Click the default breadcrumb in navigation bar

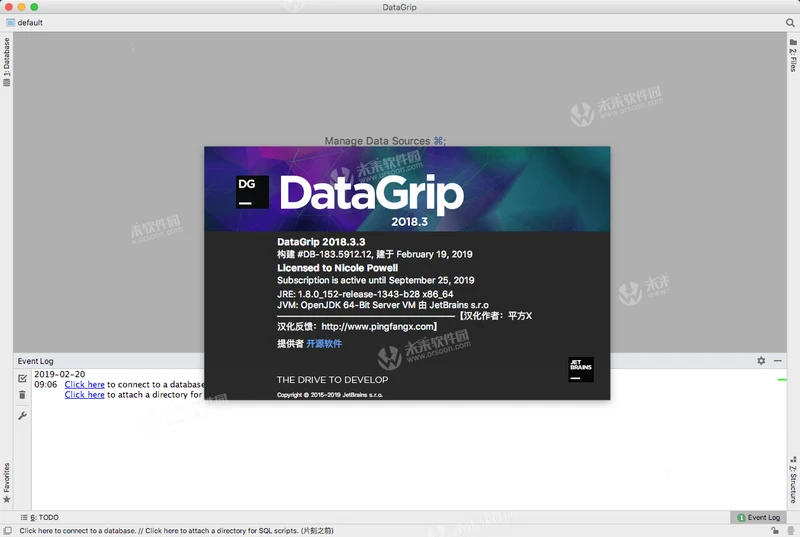[x=24, y=22]
